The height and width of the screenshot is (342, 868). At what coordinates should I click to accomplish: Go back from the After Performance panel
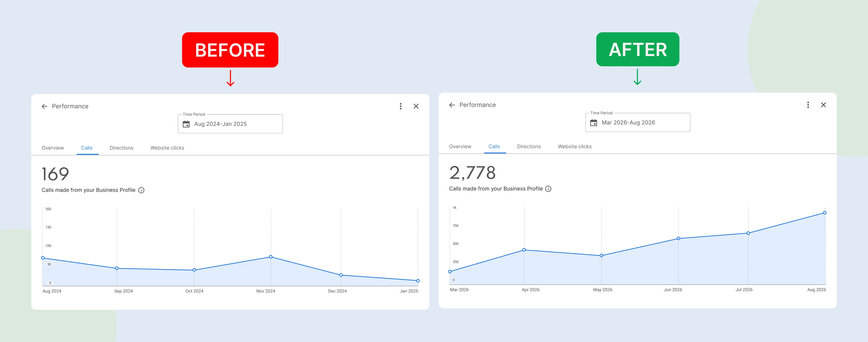[452, 105]
